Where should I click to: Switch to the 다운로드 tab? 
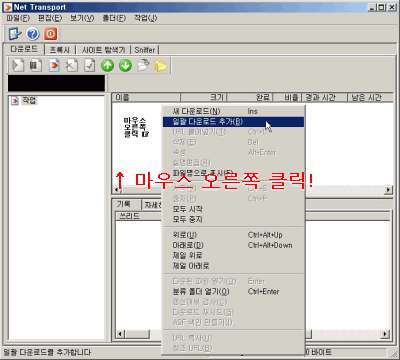(x=24, y=49)
